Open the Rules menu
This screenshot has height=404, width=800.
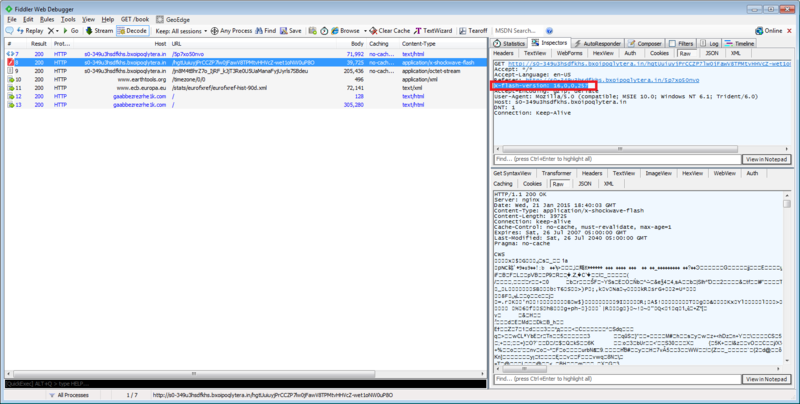pos(47,19)
